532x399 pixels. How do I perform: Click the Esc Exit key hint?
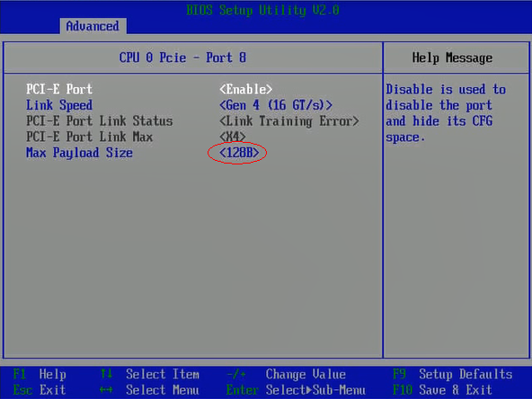click(40, 390)
